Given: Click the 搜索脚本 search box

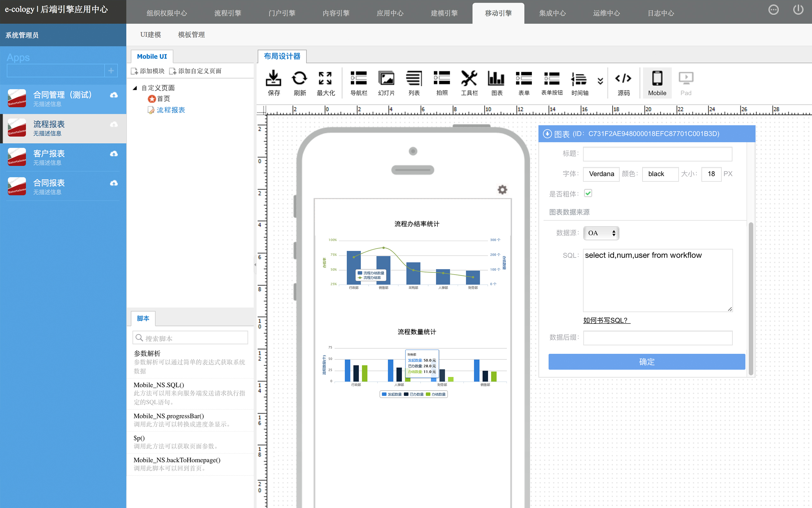Looking at the screenshot, I should [x=190, y=338].
